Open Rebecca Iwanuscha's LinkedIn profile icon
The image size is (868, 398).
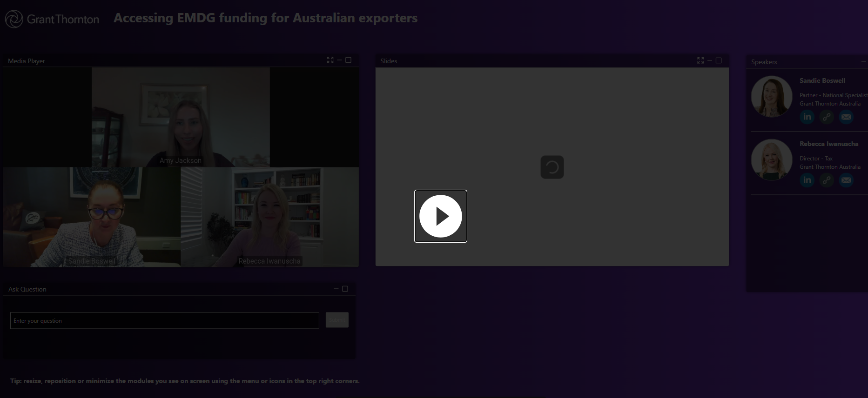(x=807, y=180)
